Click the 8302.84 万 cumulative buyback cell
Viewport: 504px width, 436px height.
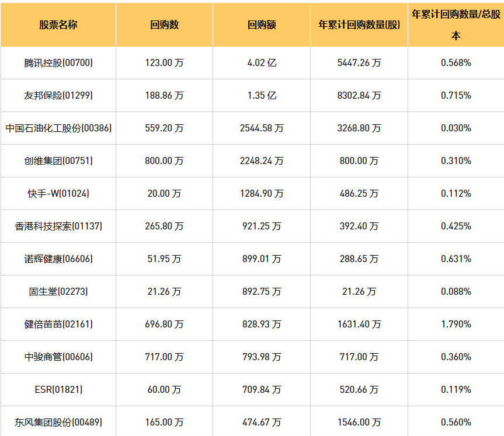(359, 95)
